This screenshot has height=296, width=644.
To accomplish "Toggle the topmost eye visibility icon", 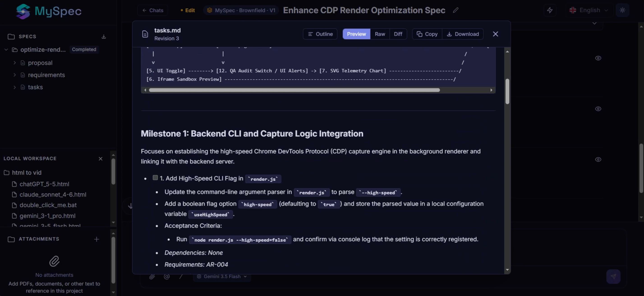I will [598, 58].
